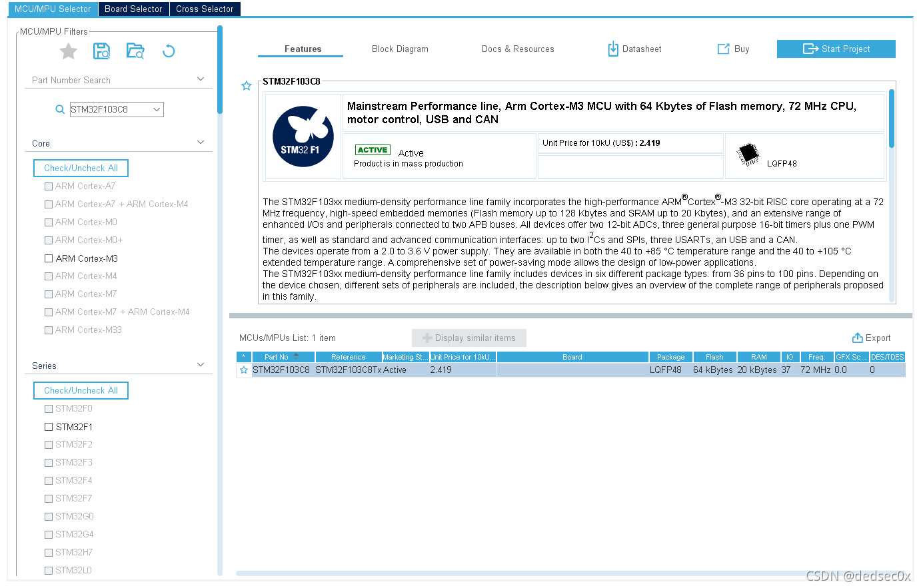Click the Start Project button
Image resolution: width=921 pixels, height=588 pixels.
(836, 49)
